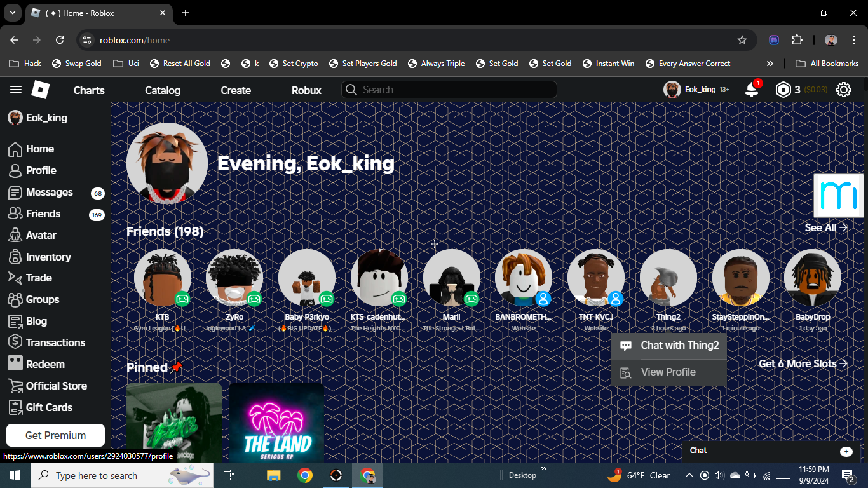
Task: Open friend Baby P3rkyo's avatar
Action: (307, 278)
